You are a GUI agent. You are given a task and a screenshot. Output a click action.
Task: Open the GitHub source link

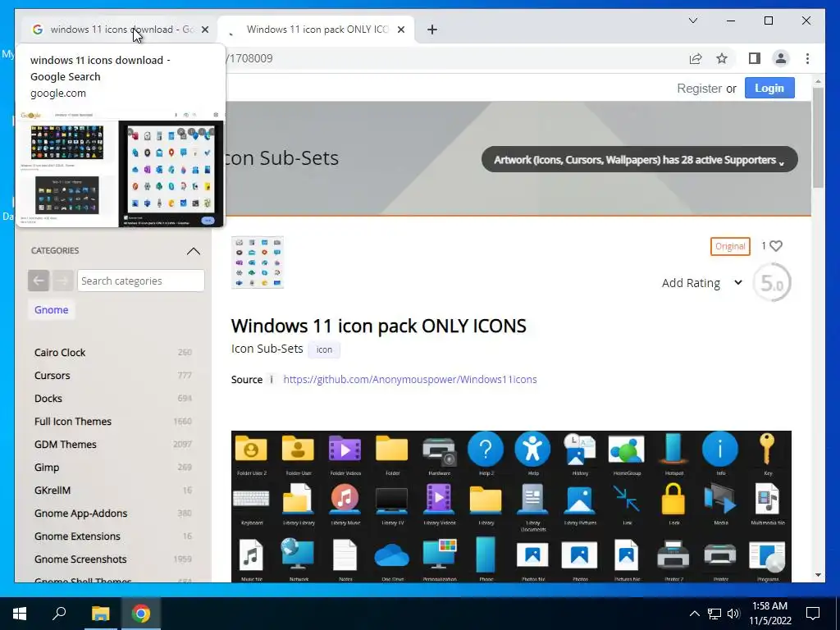tap(410, 379)
